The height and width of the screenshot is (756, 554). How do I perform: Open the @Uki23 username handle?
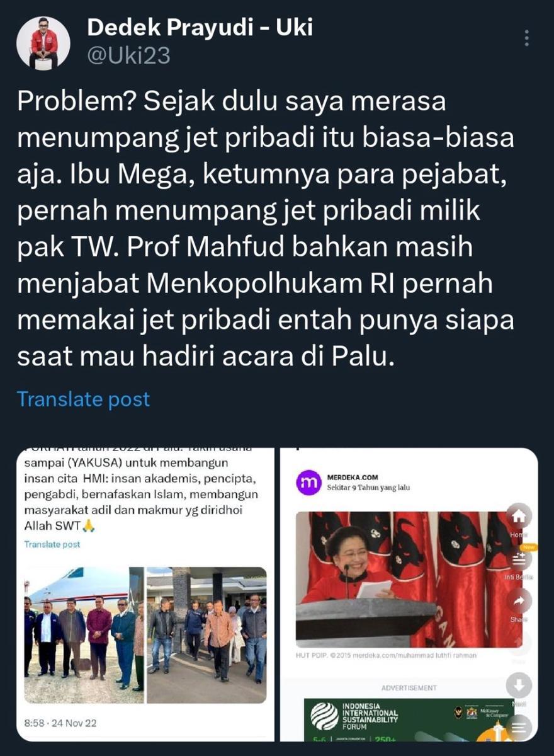tap(128, 55)
